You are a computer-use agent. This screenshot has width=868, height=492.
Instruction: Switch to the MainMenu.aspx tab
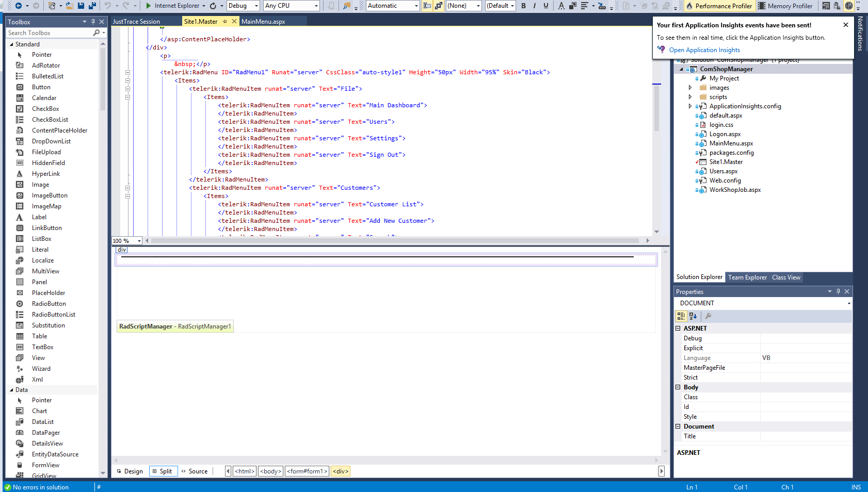click(x=263, y=22)
